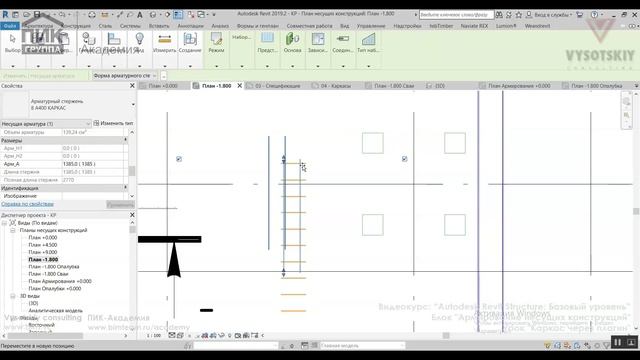Click the Арм_А value field 1385.0
The width and height of the screenshot is (640, 360).
(93, 164)
